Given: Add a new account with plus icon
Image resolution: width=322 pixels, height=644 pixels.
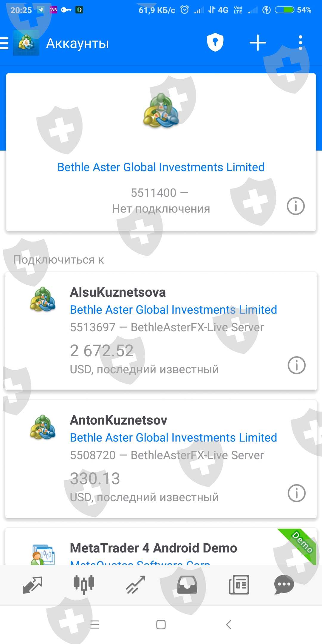Looking at the screenshot, I should [x=258, y=43].
